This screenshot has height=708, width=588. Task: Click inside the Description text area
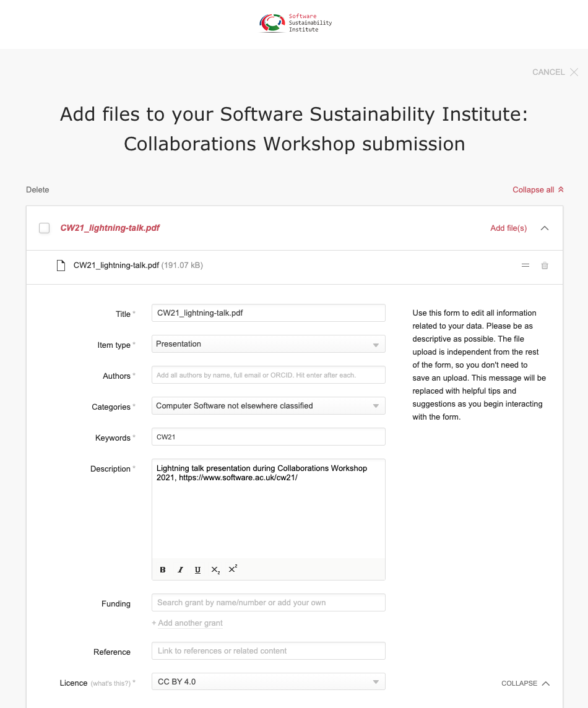point(268,509)
